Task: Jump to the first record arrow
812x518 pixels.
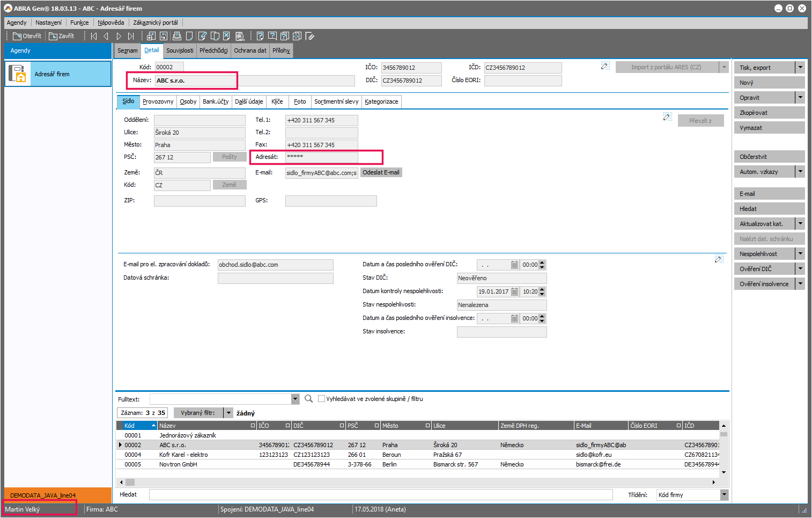Action: coord(94,36)
